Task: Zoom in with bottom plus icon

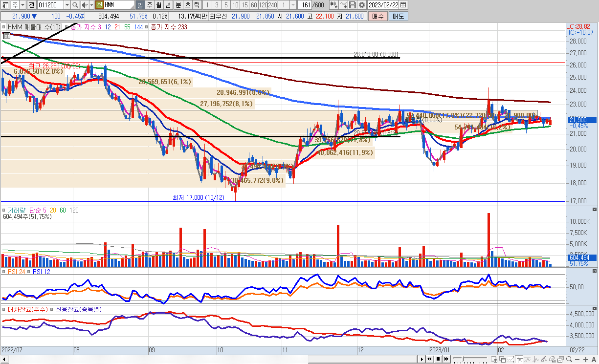Action: 586,360
